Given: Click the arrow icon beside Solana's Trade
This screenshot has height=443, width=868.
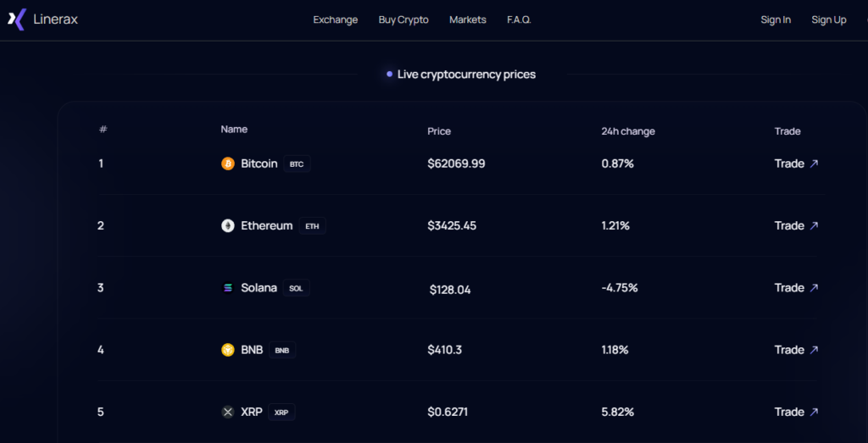Looking at the screenshot, I should (x=814, y=288).
